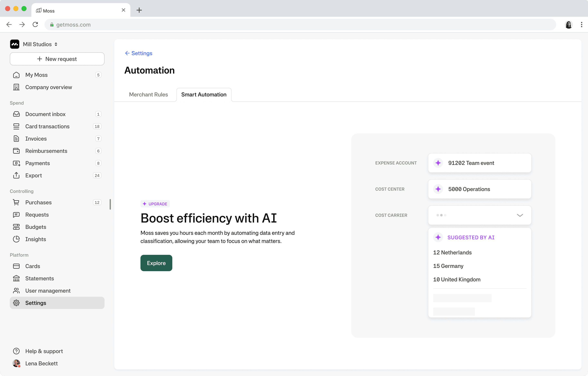Click the Reimbursements wallet icon

[16, 151]
